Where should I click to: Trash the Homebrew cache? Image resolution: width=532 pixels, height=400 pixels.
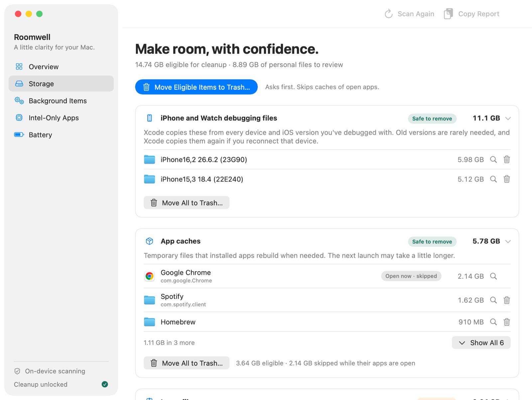click(507, 322)
